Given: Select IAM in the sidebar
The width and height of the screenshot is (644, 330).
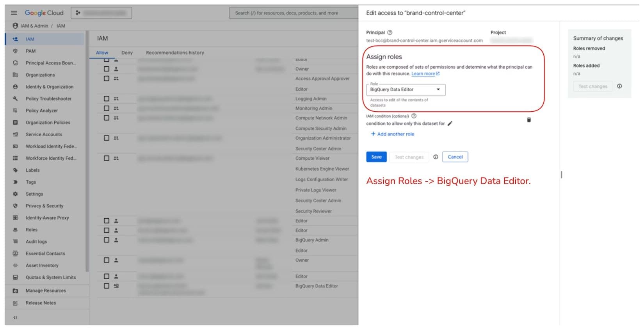Looking at the screenshot, I should [44, 39].
